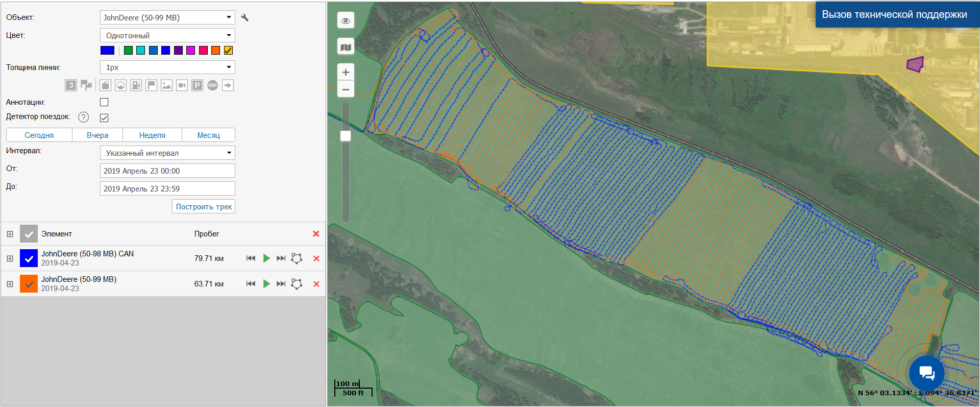980x407 pixels.
Task: Open the map layers icon on the map
Action: tap(346, 47)
